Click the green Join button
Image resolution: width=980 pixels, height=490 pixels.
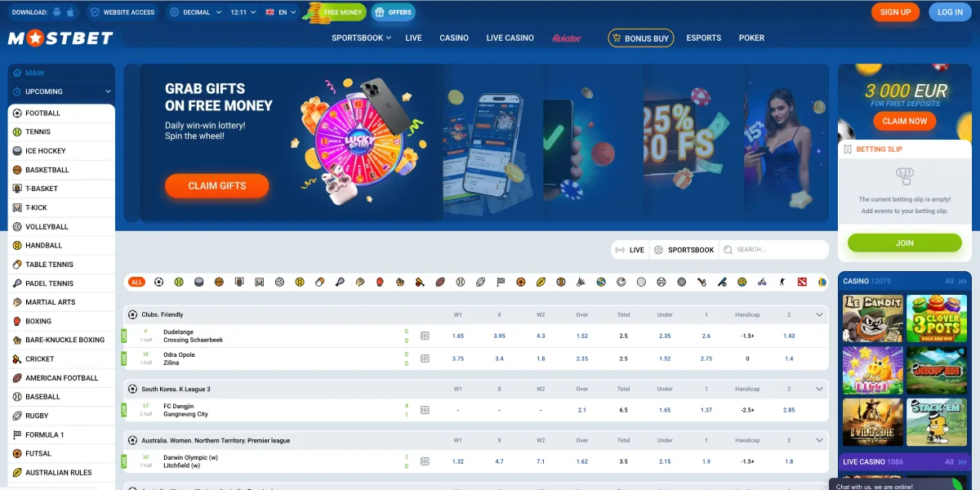pyautogui.click(x=904, y=243)
